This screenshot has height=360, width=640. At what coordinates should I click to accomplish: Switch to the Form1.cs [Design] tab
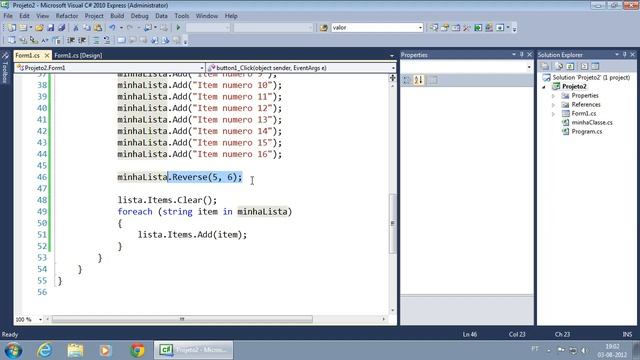78,56
